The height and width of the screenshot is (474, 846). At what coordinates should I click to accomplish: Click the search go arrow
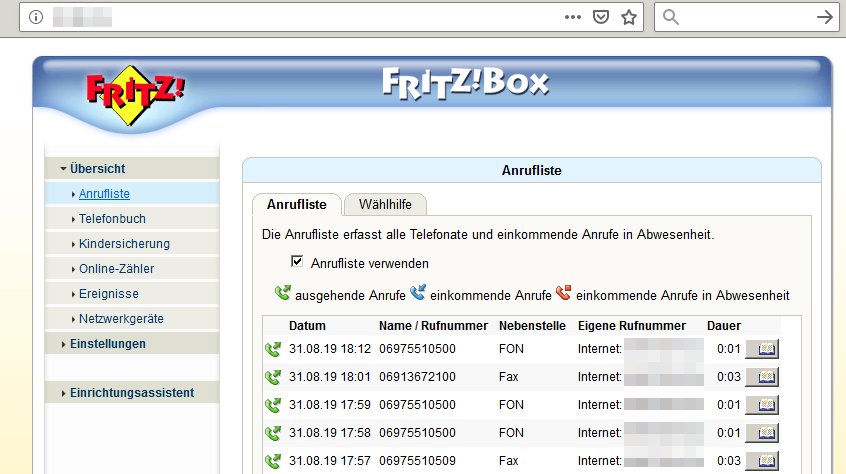824,17
